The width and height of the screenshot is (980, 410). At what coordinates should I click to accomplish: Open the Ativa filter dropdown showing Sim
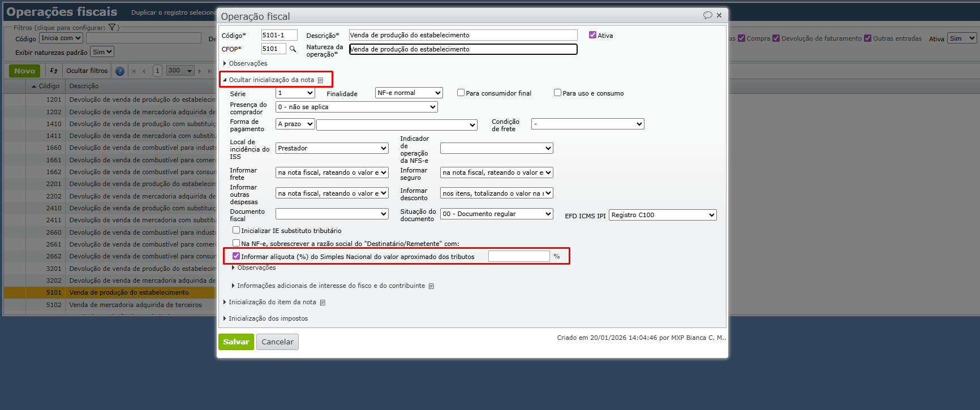click(x=962, y=38)
